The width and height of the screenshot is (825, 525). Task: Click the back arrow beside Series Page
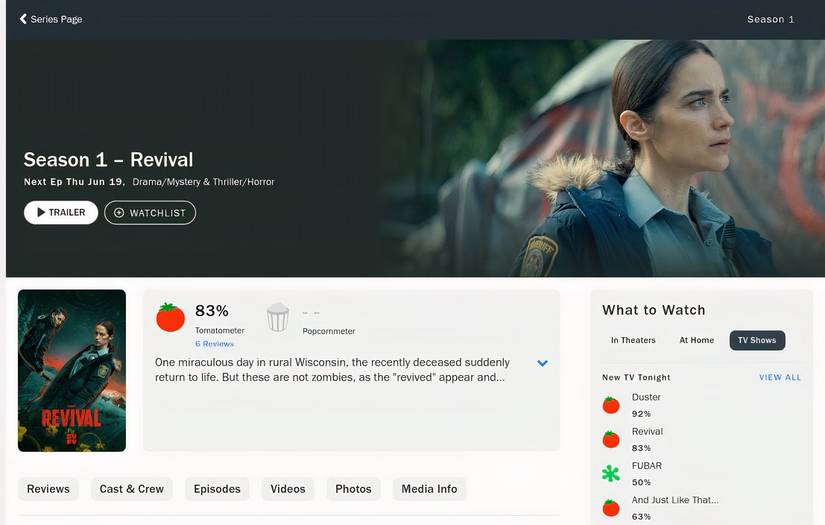click(x=23, y=19)
